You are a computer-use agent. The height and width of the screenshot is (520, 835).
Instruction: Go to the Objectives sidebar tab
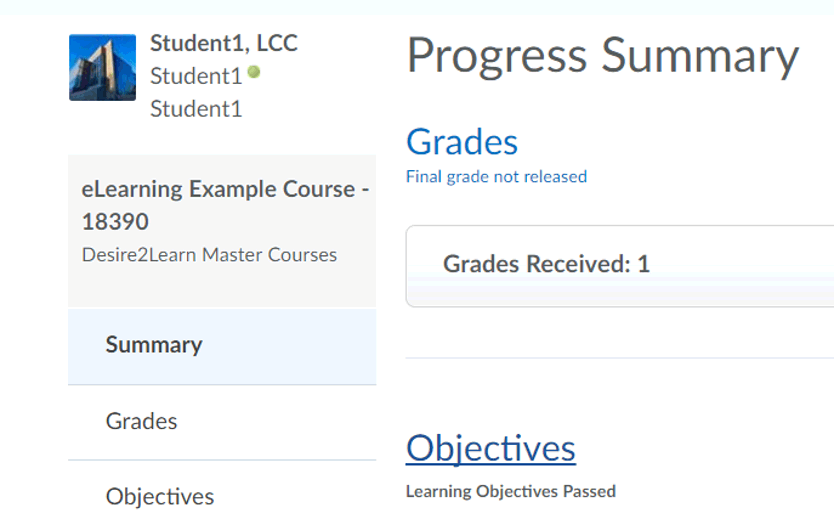pos(160,496)
